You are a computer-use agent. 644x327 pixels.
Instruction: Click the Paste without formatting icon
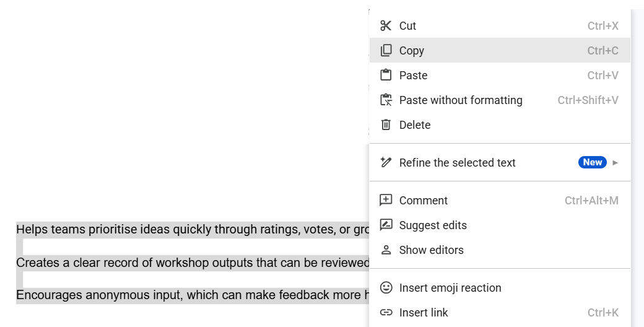(386, 100)
